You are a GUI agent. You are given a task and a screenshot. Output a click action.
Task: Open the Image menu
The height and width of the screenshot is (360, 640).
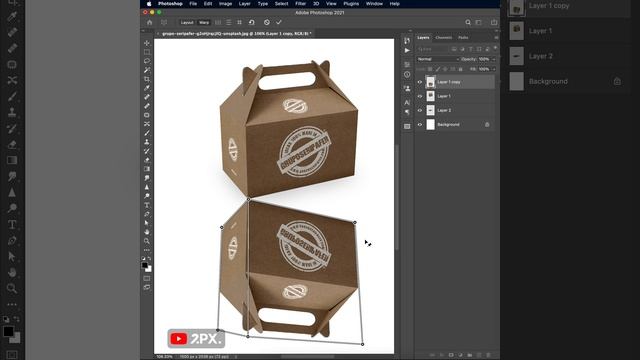coord(225,4)
